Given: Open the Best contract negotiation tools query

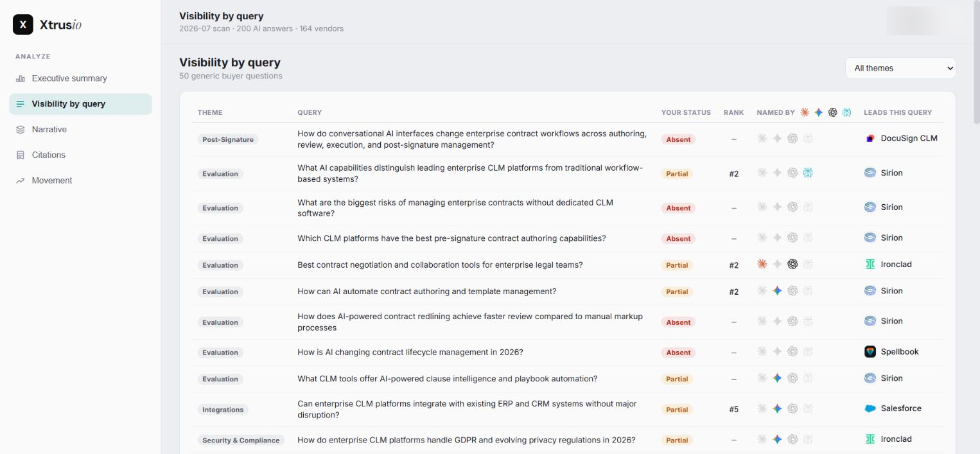Looking at the screenshot, I should [x=440, y=265].
